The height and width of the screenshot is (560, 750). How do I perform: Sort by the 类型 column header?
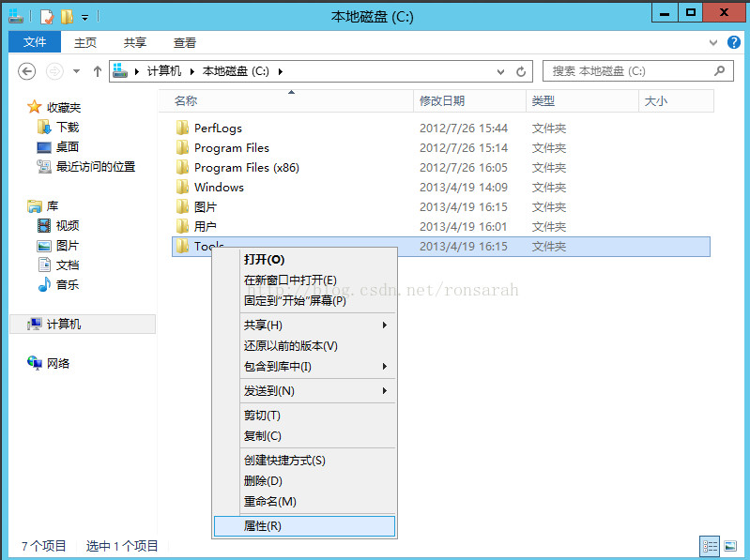(583, 100)
